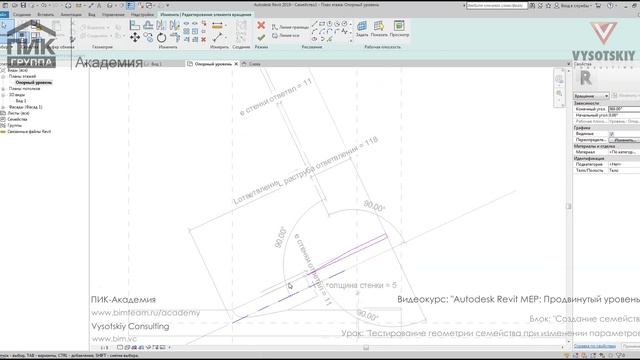
Task: Select the Align tool icon
Action: pos(135,25)
